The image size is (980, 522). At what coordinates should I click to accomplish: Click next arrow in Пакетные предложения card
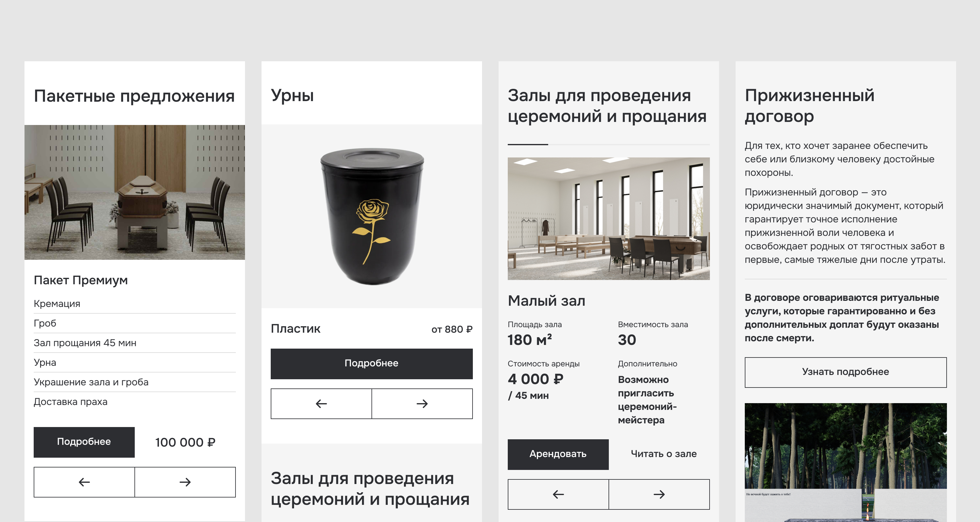pyautogui.click(x=185, y=482)
